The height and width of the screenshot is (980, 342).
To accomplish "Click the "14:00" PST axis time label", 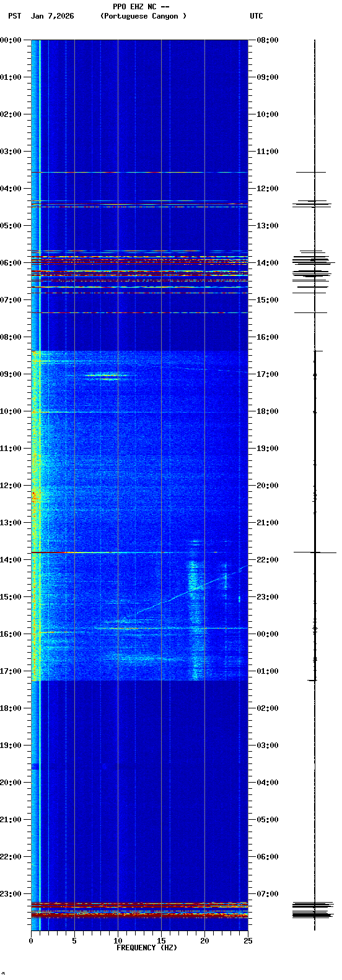I will pos(11,560).
